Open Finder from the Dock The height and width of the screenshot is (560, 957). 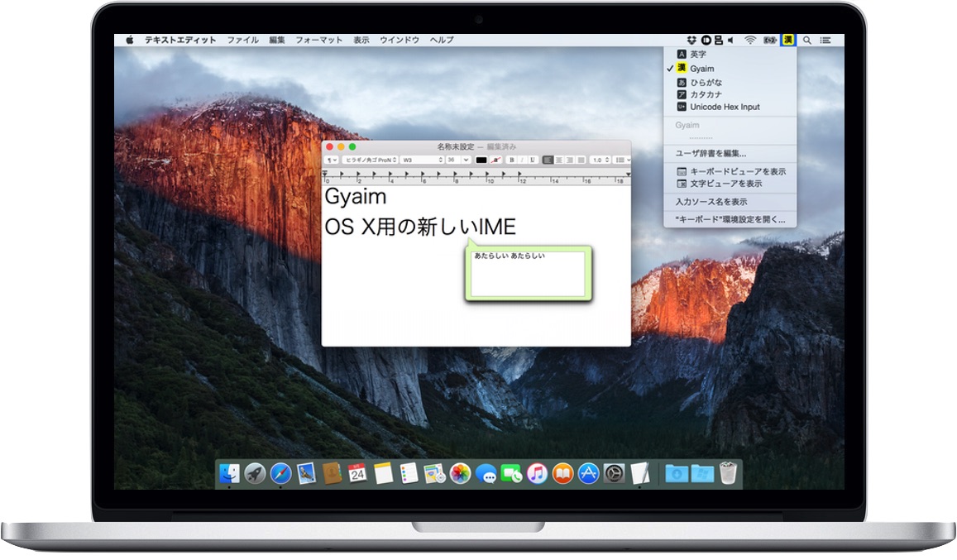point(229,473)
